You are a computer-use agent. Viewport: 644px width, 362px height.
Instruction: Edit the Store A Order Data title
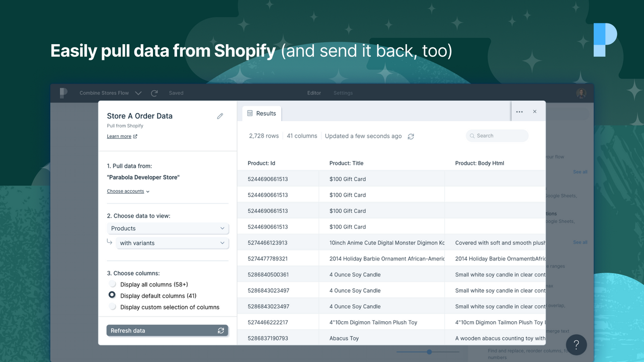pos(220,116)
